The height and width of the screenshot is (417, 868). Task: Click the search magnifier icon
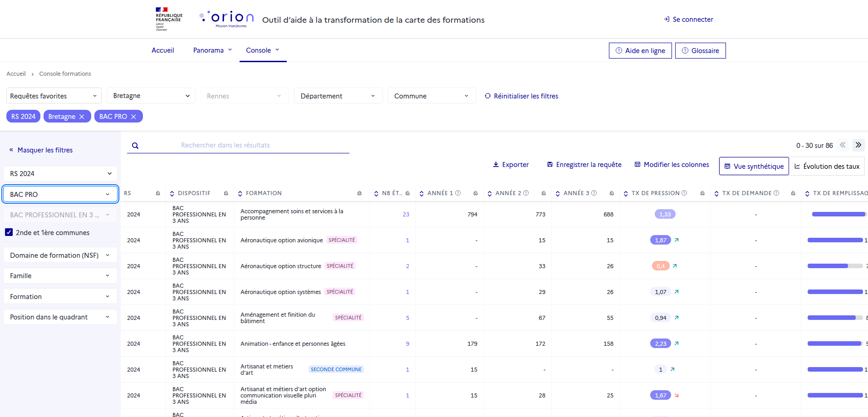[135, 146]
